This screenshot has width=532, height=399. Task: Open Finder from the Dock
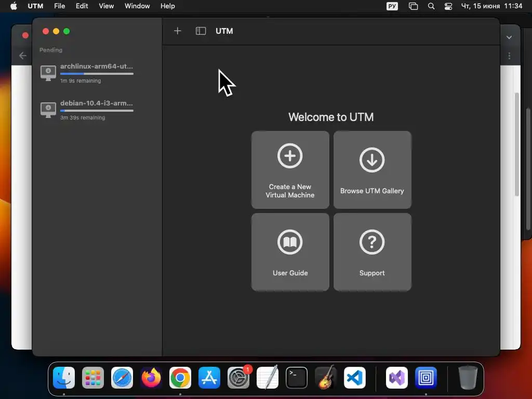[x=64, y=378]
